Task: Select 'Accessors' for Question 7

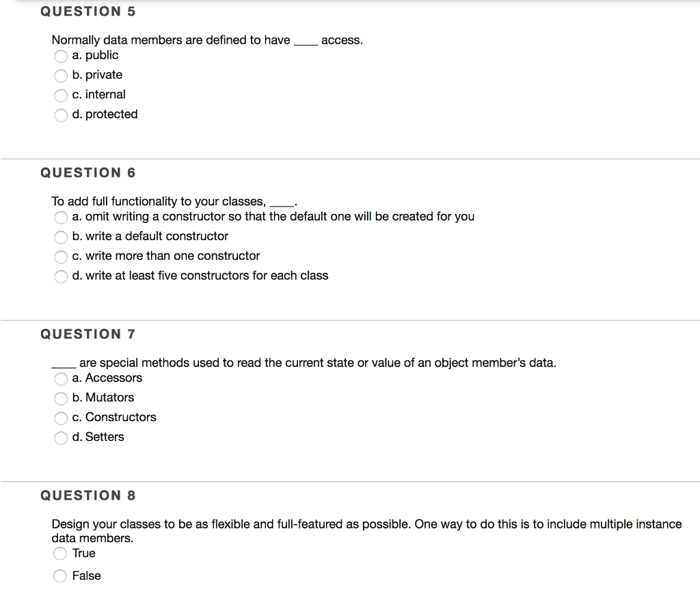Action: [60, 379]
